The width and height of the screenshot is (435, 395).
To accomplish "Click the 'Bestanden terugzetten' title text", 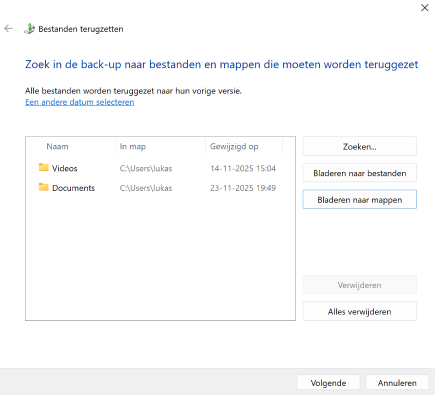I will point(81,29).
